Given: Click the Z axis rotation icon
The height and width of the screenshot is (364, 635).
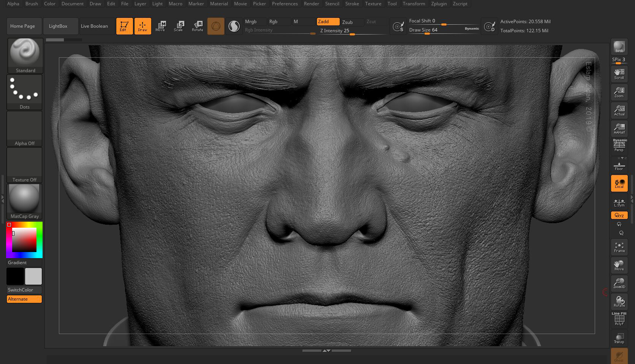Looking at the screenshot, I should click(621, 233).
